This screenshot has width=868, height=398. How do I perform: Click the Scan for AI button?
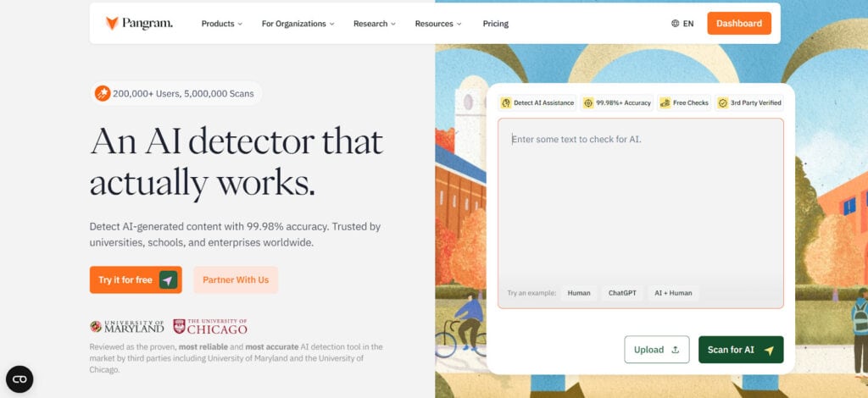coord(740,350)
